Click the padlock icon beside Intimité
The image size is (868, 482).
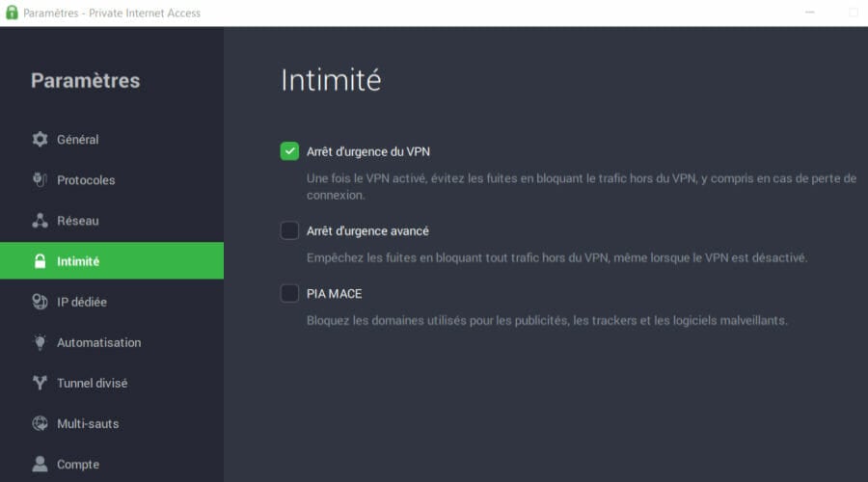tap(40, 260)
